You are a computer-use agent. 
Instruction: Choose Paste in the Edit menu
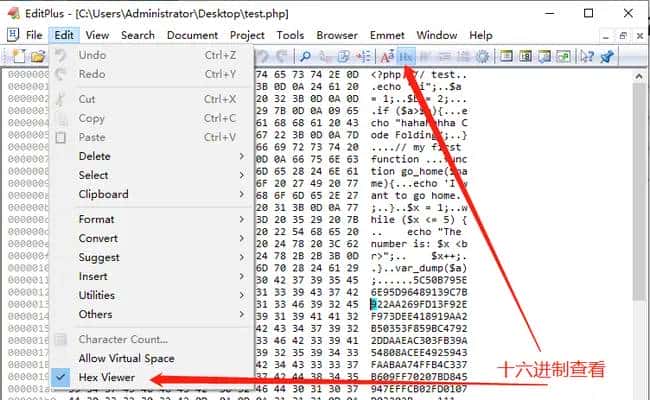[151, 137]
